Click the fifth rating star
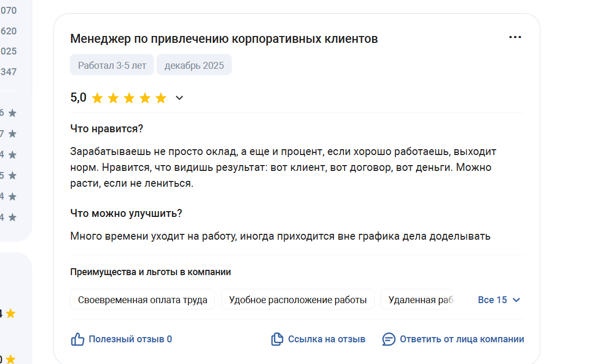Viewport: 598px width, 364px height. tap(161, 98)
